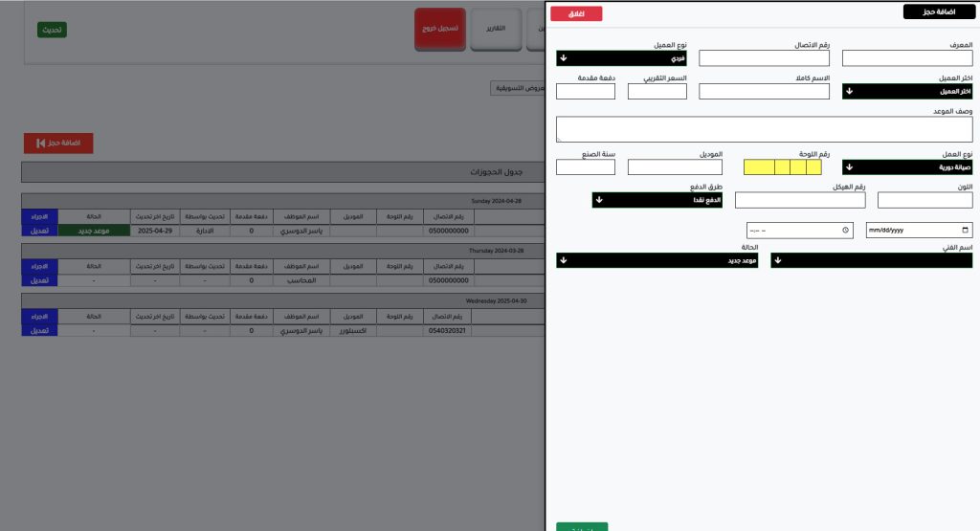The width and height of the screenshot is (980, 531).
Task: Click in the وصف الموعد description textarea
Action: (x=764, y=129)
